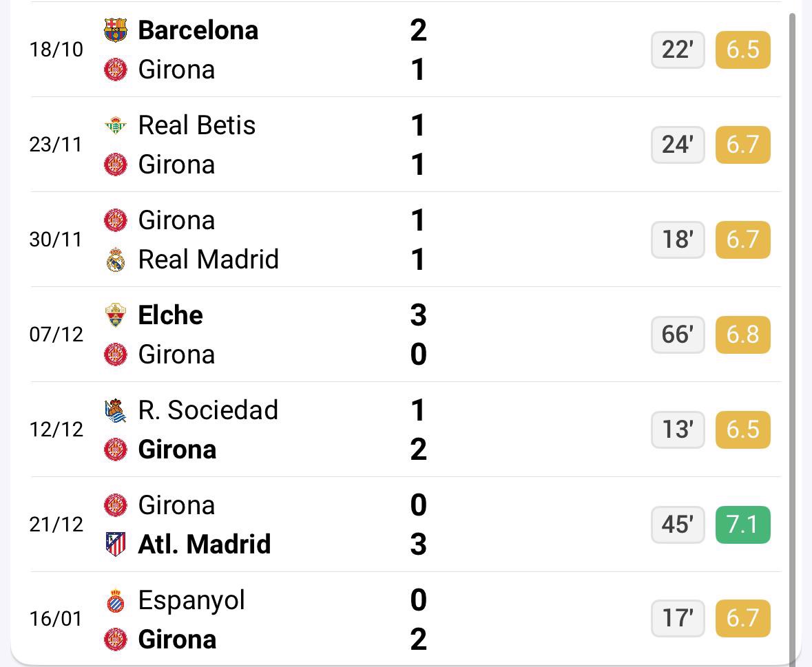Select the 66' minutes played badge
This screenshot has width=812, height=667.
click(678, 335)
